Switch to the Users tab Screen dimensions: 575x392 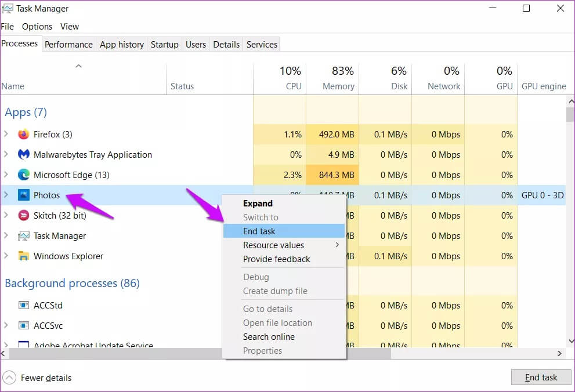coord(196,44)
